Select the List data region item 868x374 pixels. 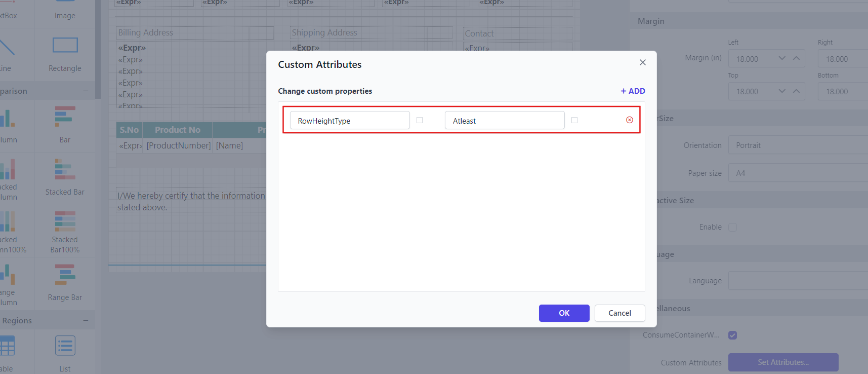pos(65,353)
